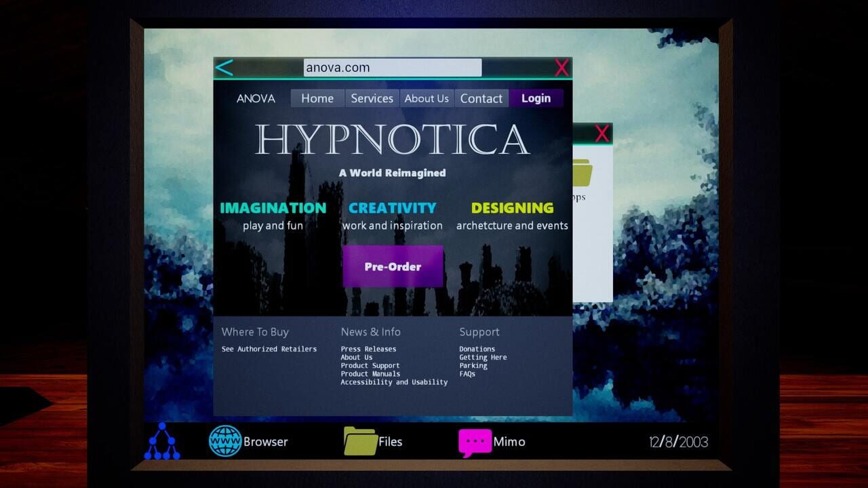Click the date 12/8/2003 in taskbar

678,442
